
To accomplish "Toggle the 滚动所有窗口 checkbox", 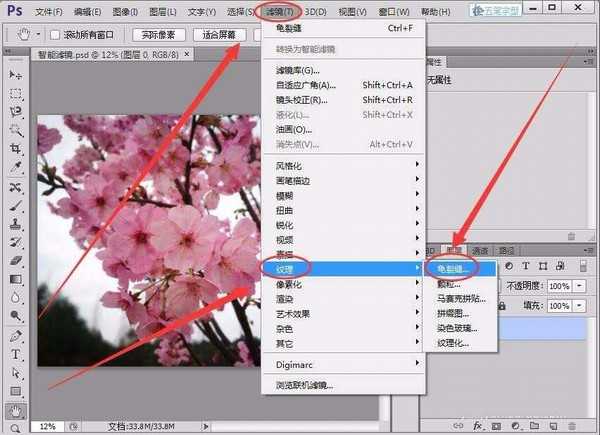I will [x=53, y=35].
